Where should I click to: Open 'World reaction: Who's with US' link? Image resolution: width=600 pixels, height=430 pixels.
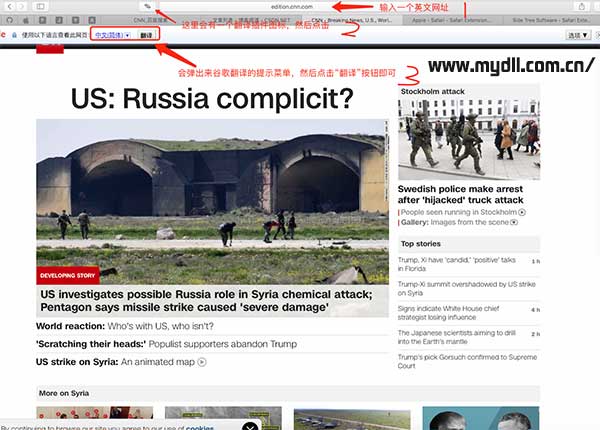pyautogui.click(x=125, y=326)
